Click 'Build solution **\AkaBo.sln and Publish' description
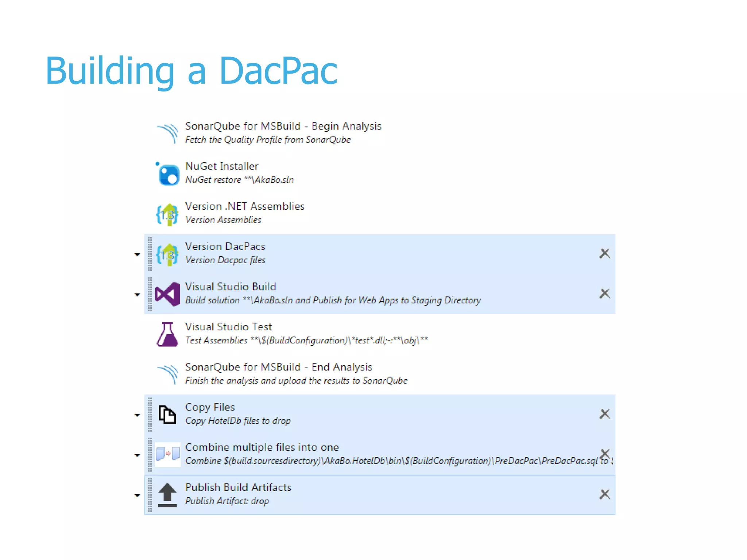The width and height of the screenshot is (747, 560). [333, 300]
